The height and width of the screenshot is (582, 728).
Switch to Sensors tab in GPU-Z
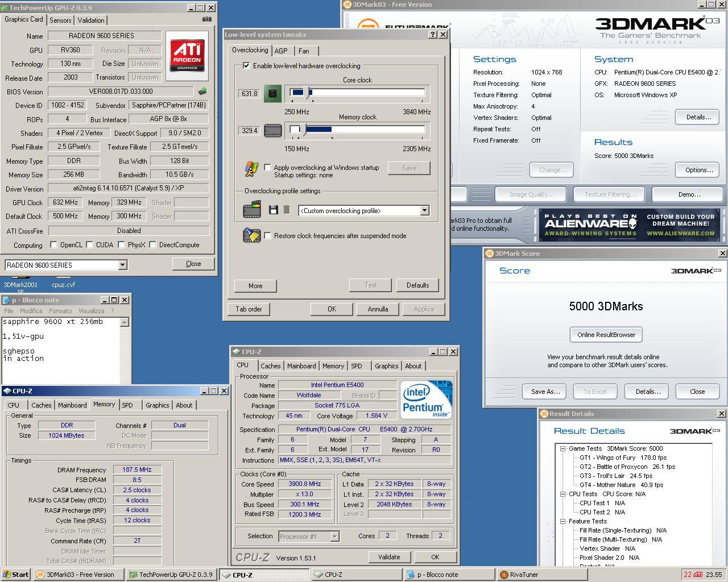tap(60, 20)
